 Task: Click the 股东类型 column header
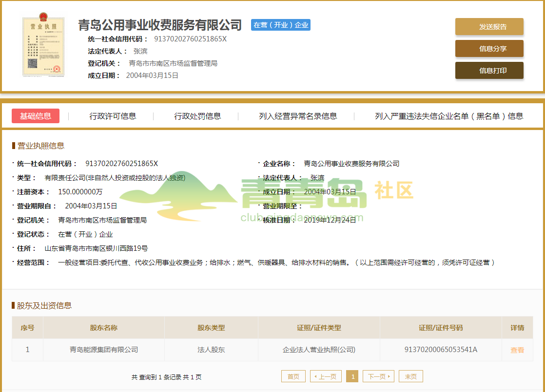(x=212, y=328)
